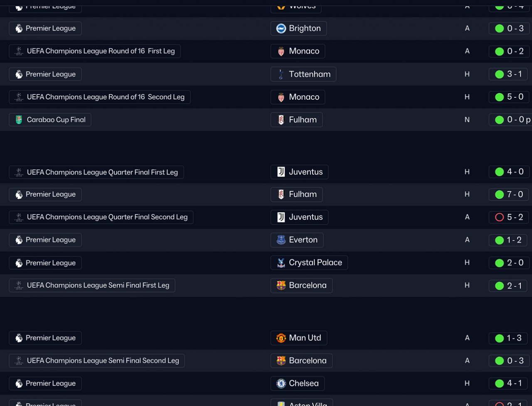
Task: Select UEFA Champions League Semi Final Second Leg tag
Action: (x=97, y=361)
